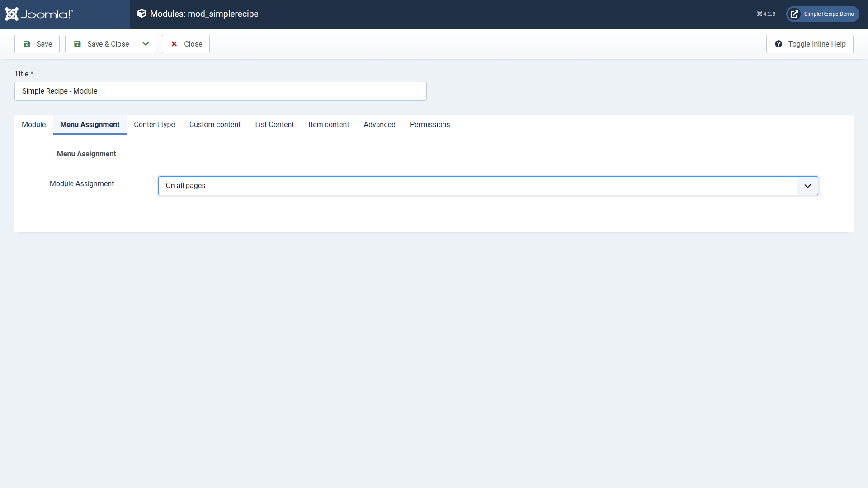Click the chevron on Module Assignment select
868x488 pixels.
click(807, 186)
